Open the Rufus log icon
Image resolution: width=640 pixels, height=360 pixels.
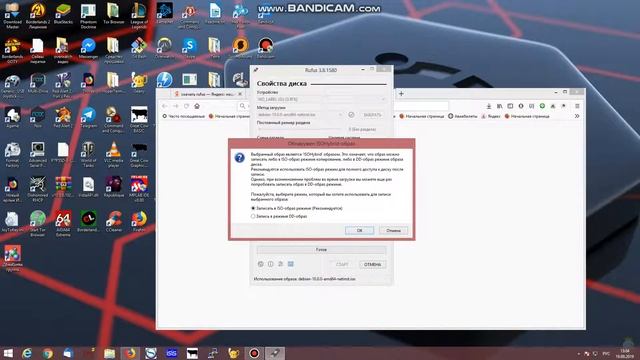pyautogui.click(x=291, y=264)
